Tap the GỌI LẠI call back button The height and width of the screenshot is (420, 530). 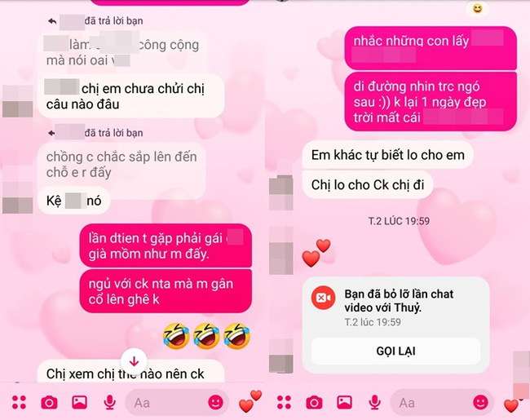coord(395,351)
